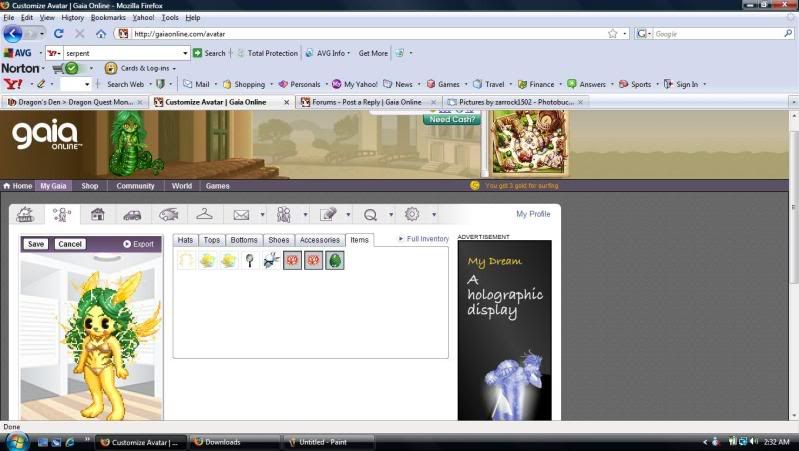Open the speech bubble dropdown arrow
The image size is (799, 451).
click(391, 215)
